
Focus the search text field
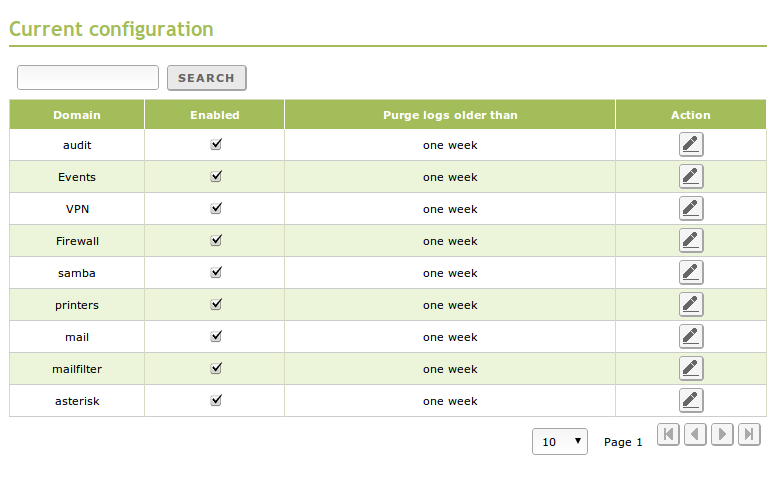(88, 78)
